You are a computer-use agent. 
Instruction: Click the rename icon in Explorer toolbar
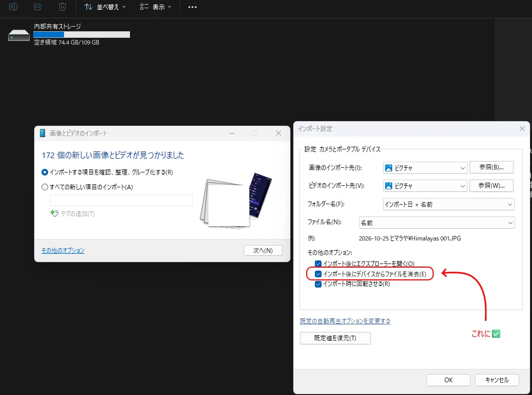coord(13,7)
